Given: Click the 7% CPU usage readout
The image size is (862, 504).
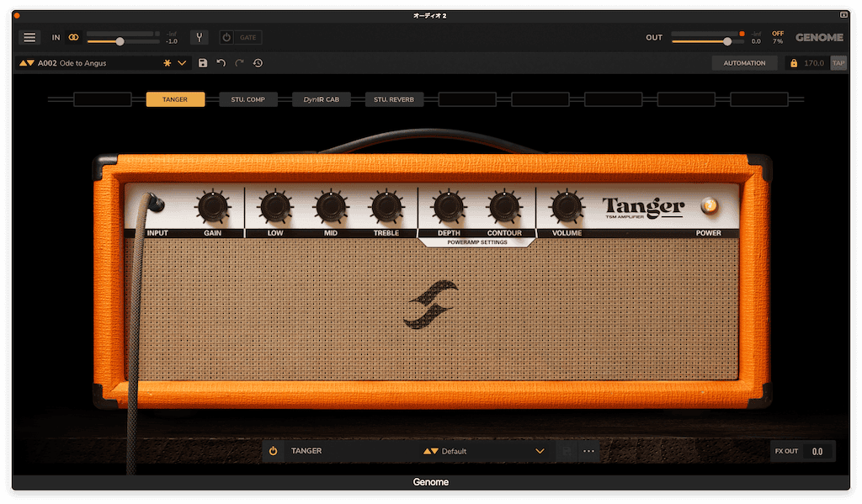Looking at the screenshot, I should 778,41.
